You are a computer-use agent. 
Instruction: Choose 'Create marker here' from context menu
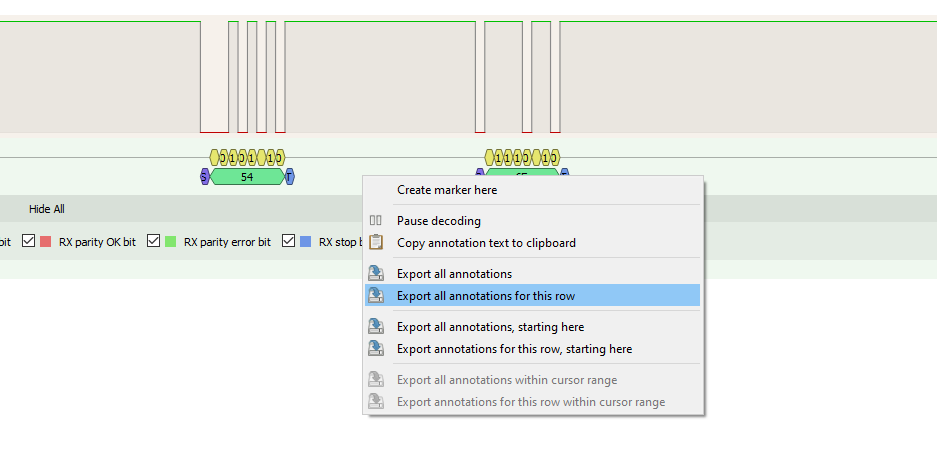532,190
